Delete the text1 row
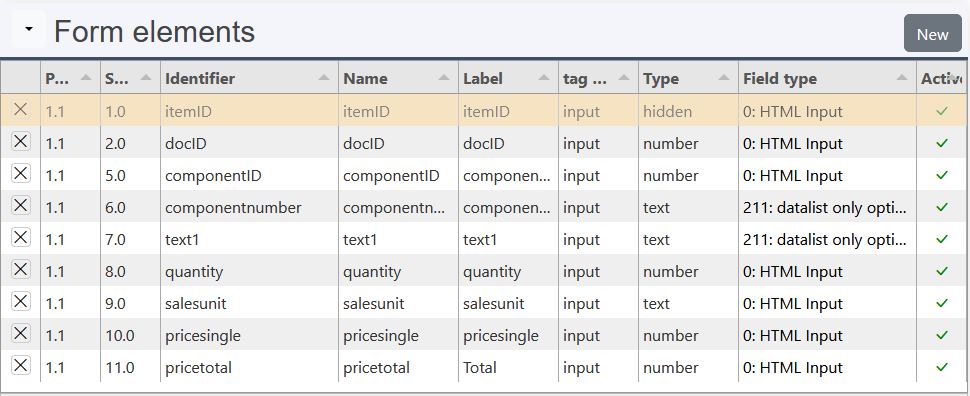970x396 pixels. pos(20,238)
